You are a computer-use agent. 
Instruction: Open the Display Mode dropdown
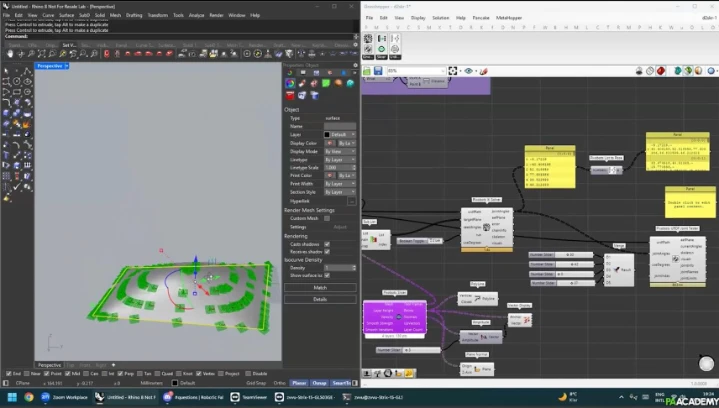[x=340, y=152]
